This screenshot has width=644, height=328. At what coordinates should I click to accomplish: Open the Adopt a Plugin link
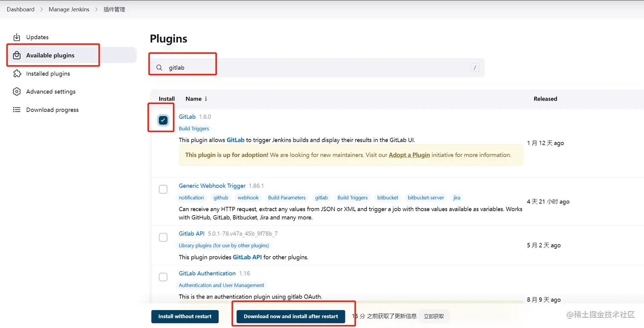(409, 155)
